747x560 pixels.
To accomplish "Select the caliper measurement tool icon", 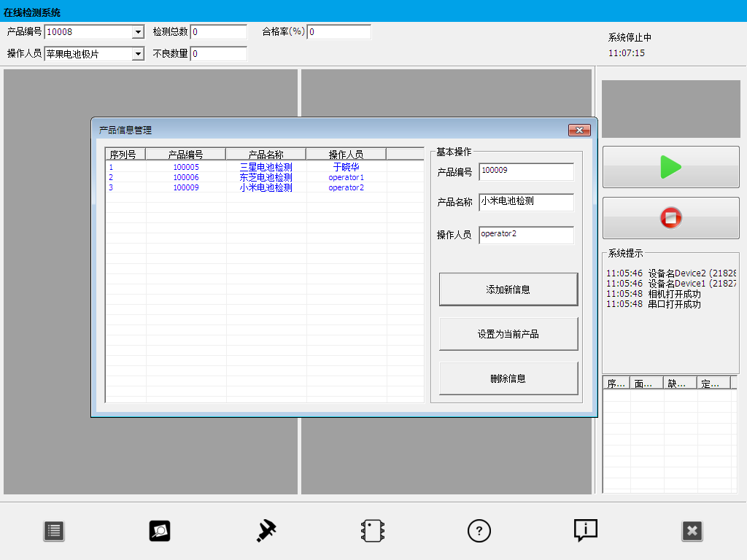I will point(266,532).
